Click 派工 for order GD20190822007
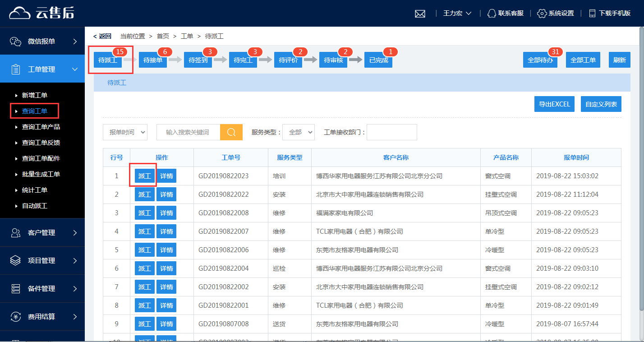Image resolution: width=644 pixels, height=342 pixels. point(145,231)
